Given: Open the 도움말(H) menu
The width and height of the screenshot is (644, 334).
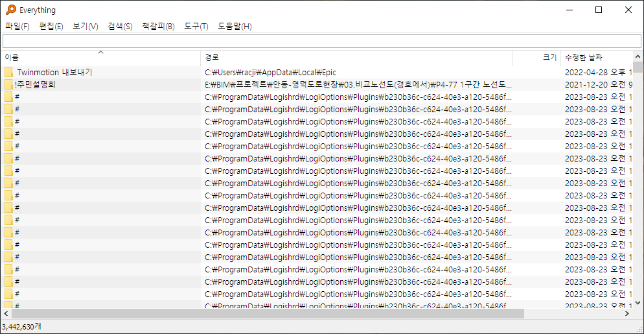Looking at the screenshot, I should [x=235, y=27].
